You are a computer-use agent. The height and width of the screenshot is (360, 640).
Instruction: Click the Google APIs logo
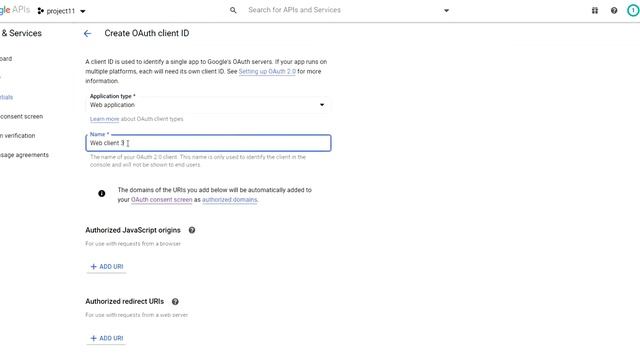click(15, 10)
